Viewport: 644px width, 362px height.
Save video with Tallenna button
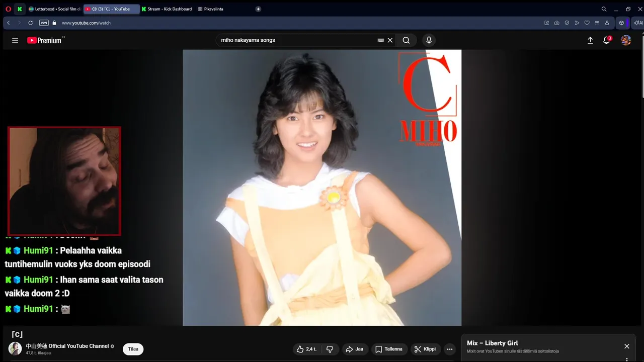388,349
